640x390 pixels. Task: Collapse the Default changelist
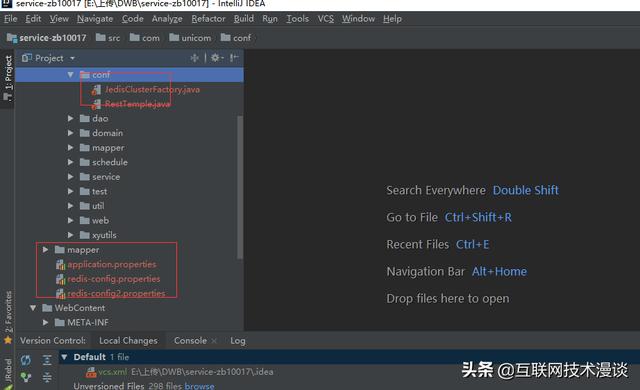[x=64, y=357]
